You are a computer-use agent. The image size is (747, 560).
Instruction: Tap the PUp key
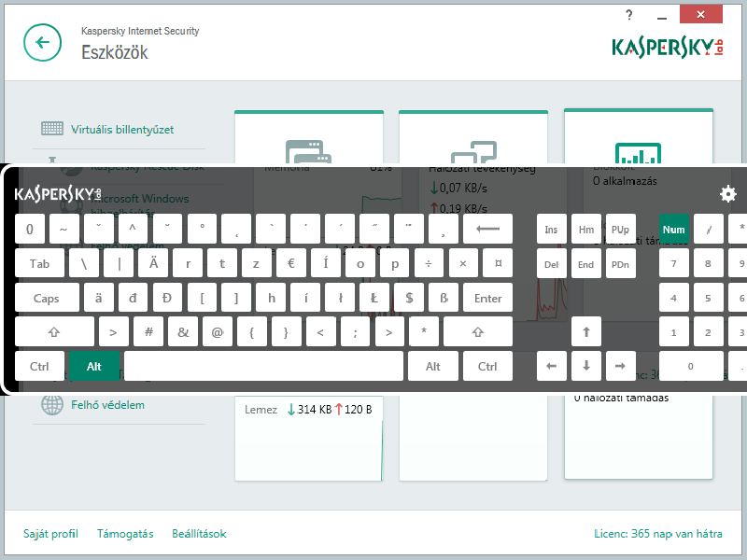(620, 229)
